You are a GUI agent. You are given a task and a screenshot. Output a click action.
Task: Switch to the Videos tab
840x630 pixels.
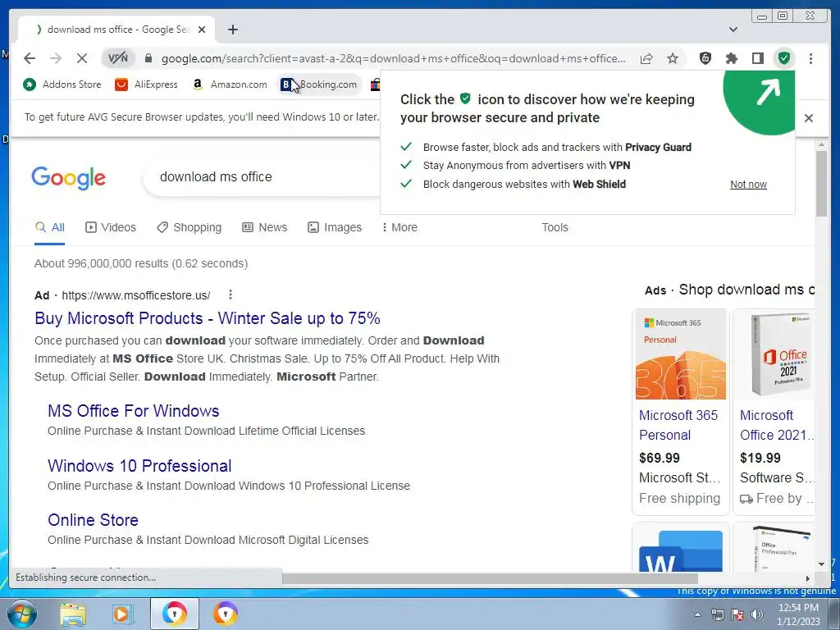pyautogui.click(x=111, y=227)
